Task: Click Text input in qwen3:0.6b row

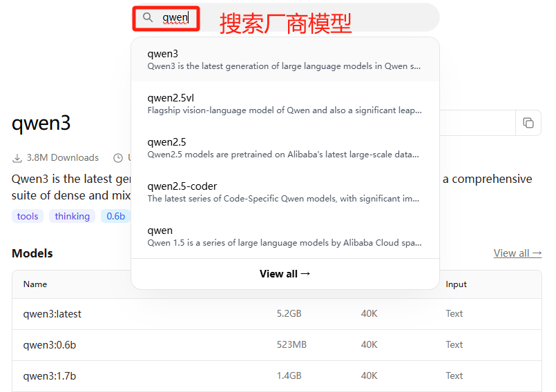Action: (454, 344)
